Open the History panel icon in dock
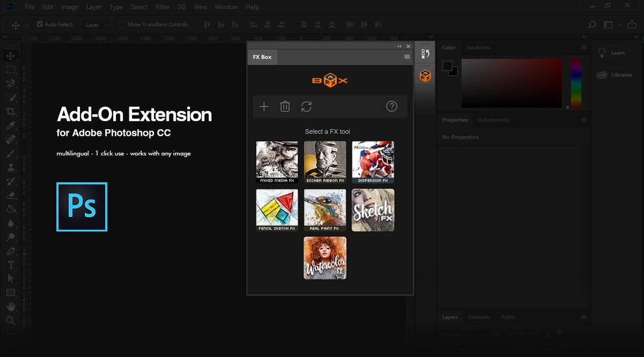This screenshot has height=357, width=644. 425,54
